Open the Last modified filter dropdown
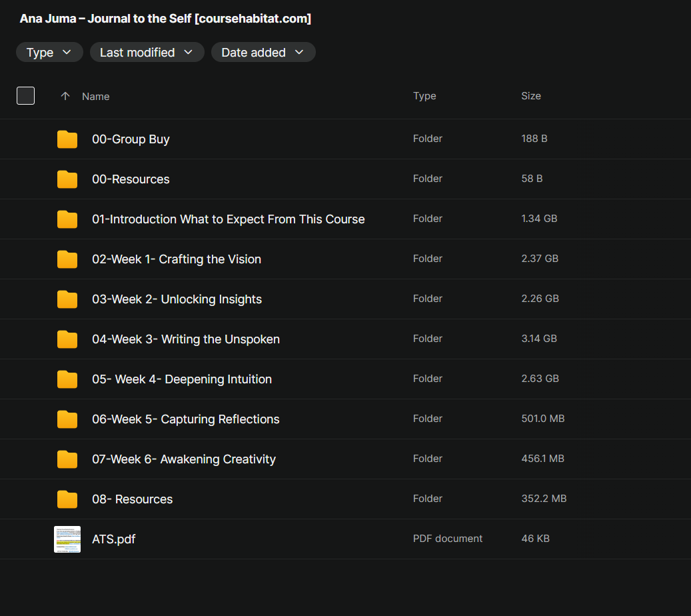 147,53
